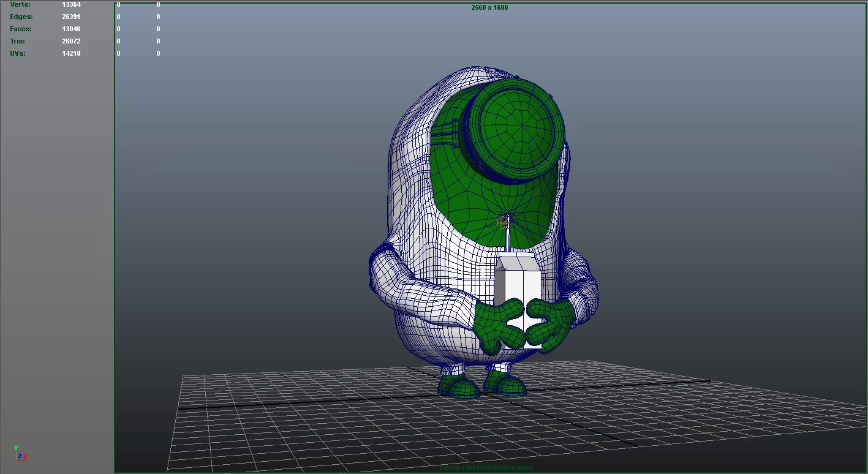Select the white juice box in the hands
868x474 pixels.
click(x=521, y=282)
